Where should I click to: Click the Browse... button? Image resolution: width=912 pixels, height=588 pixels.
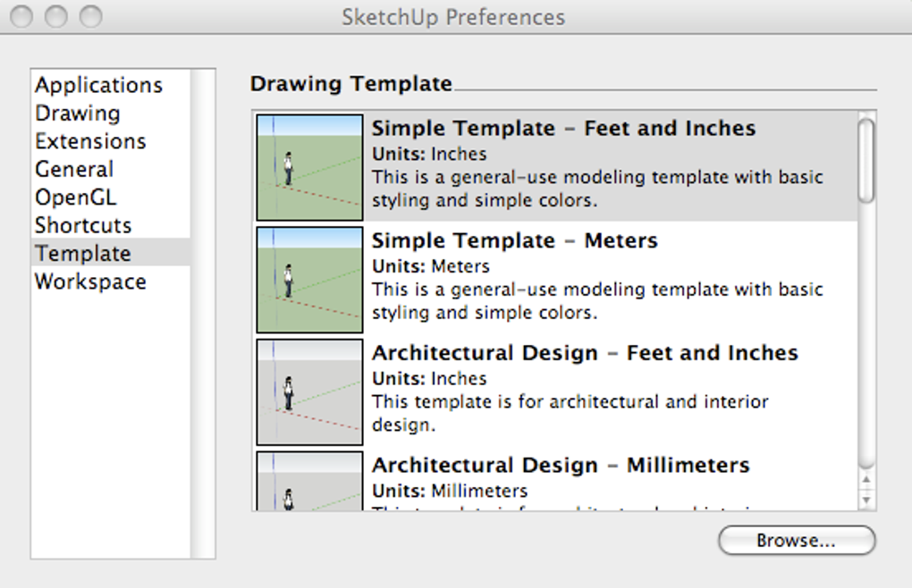coord(796,541)
